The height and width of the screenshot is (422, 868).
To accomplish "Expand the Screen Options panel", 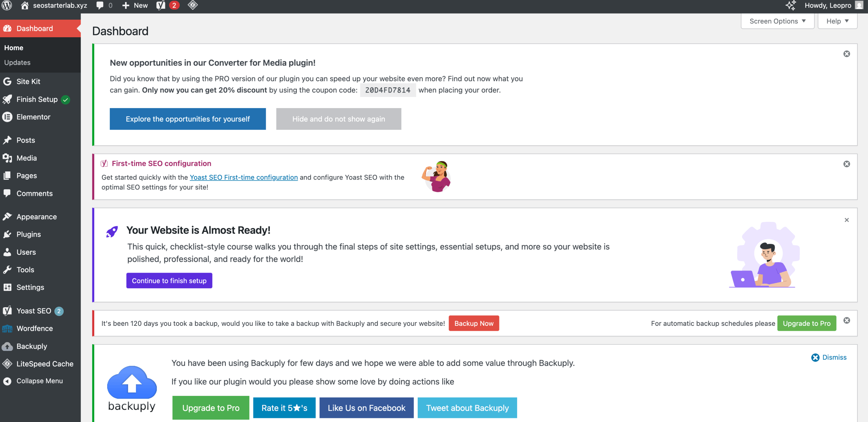I will (777, 21).
